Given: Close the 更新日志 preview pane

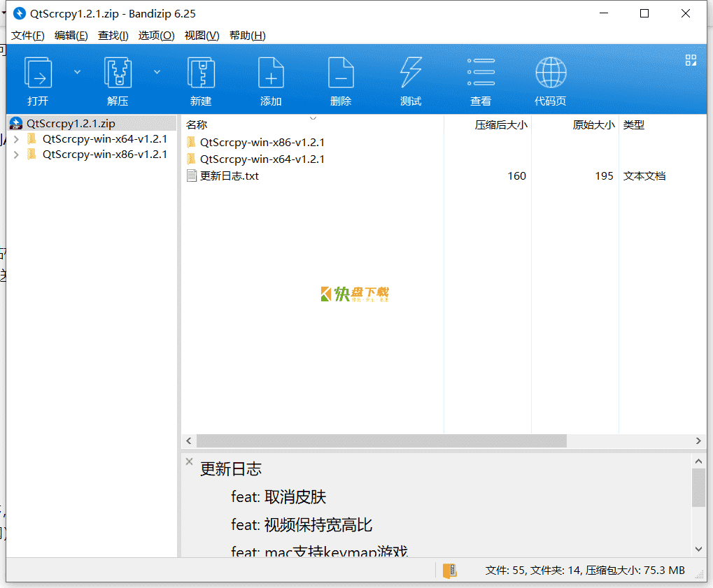Looking at the screenshot, I should point(189,461).
